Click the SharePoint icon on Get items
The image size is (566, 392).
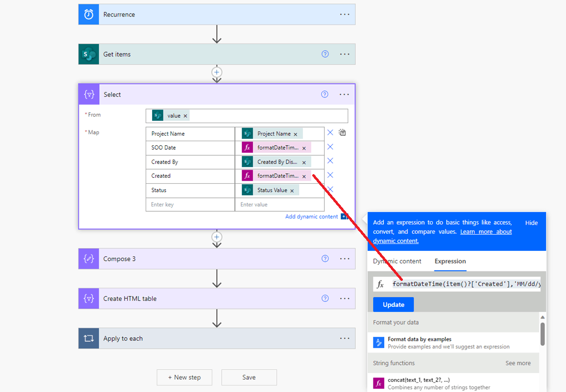click(89, 54)
